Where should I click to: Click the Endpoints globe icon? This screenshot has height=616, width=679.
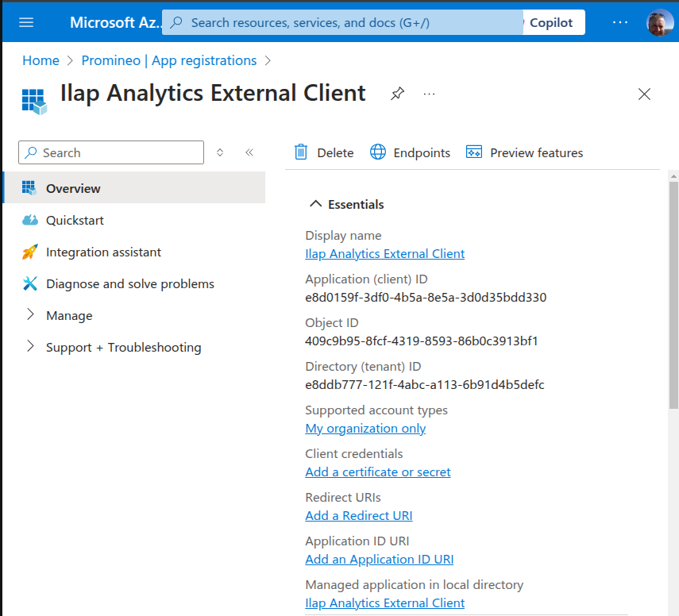click(377, 152)
